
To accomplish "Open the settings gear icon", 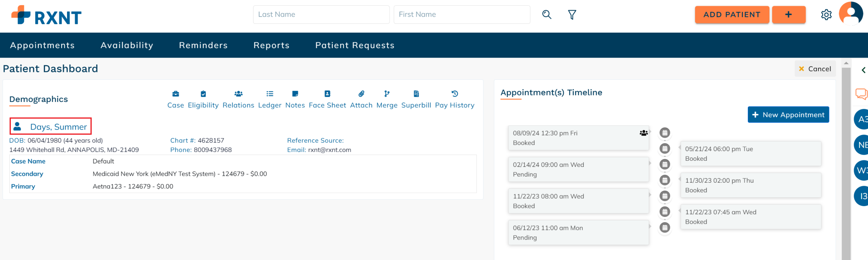I will pos(826,15).
